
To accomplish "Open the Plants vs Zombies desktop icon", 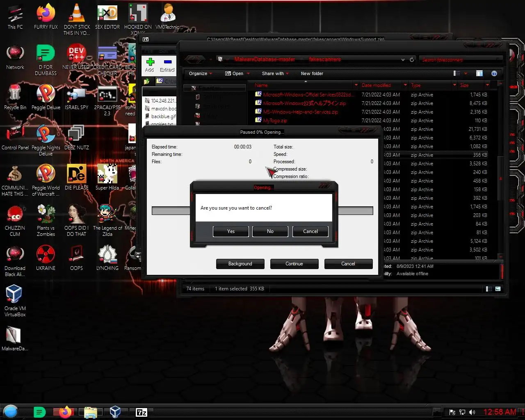I will tap(46, 221).
